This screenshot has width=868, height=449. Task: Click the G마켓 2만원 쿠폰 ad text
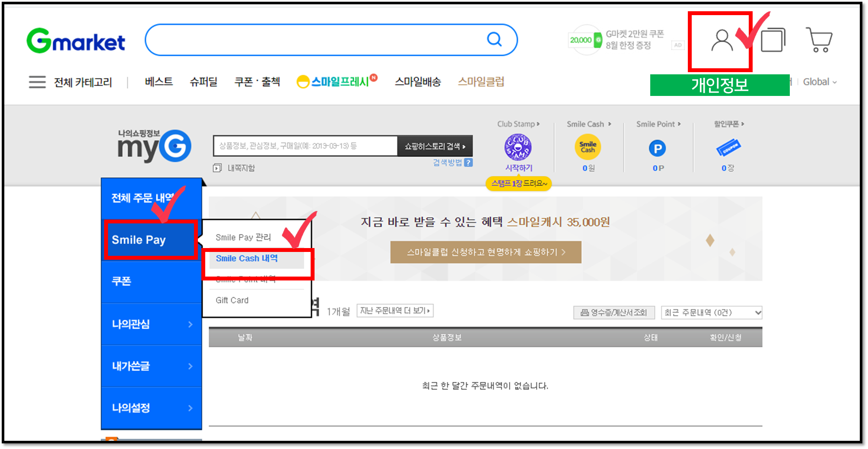click(x=634, y=39)
